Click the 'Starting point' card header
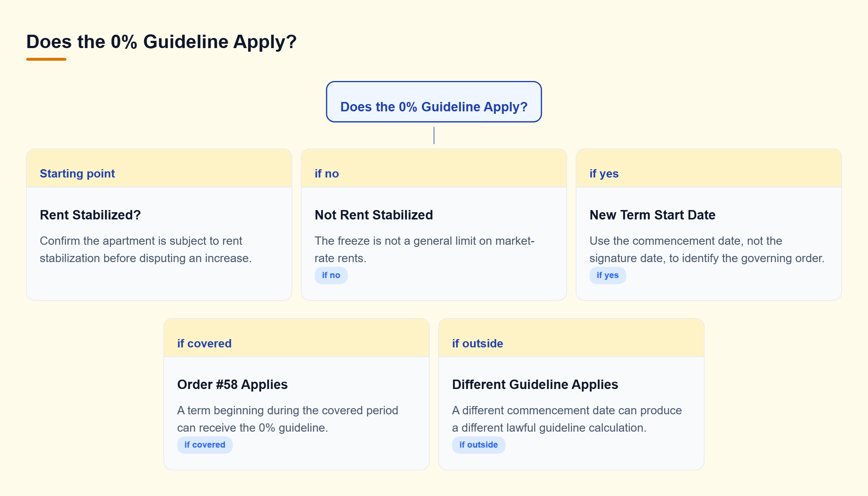This screenshot has width=868, height=496. coord(159,168)
